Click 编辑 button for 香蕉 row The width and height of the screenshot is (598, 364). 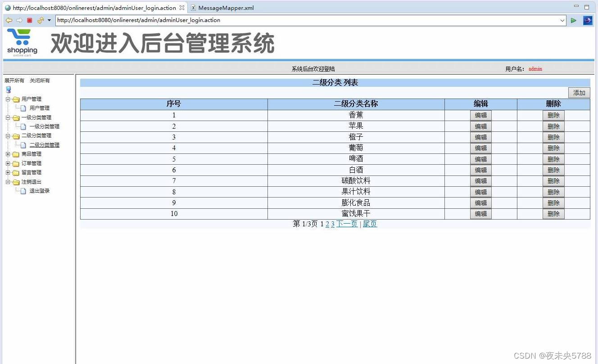(x=481, y=115)
